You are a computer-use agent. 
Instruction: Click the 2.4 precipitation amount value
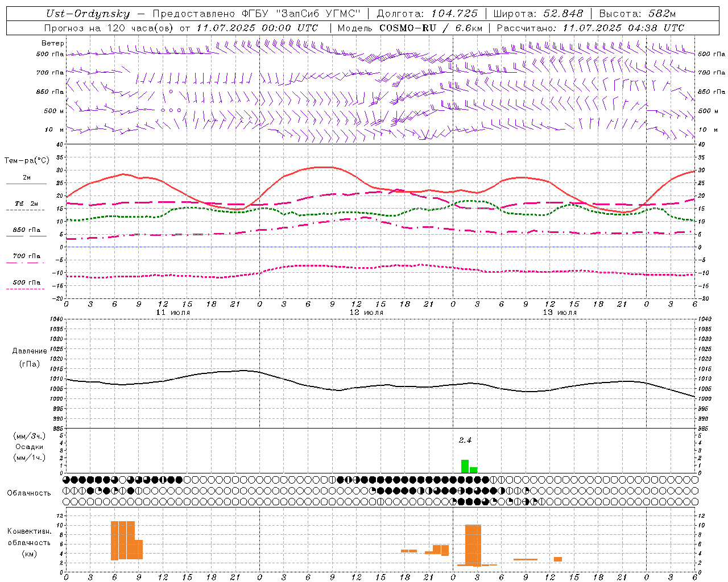point(465,440)
